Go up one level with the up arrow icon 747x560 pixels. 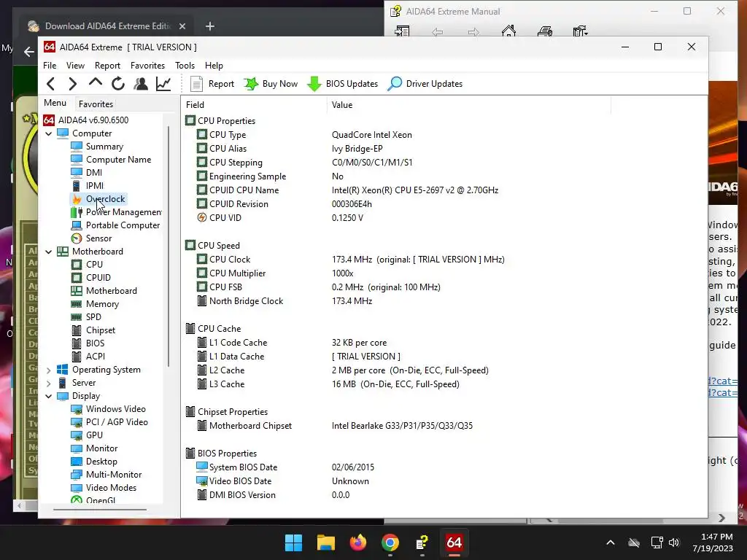[x=96, y=83]
